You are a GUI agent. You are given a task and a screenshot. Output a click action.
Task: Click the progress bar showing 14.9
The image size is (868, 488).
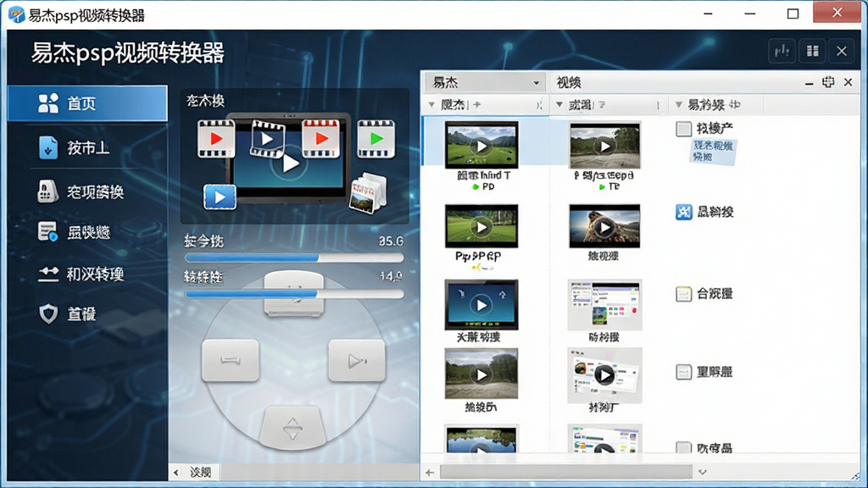click(x=294, y=294)
